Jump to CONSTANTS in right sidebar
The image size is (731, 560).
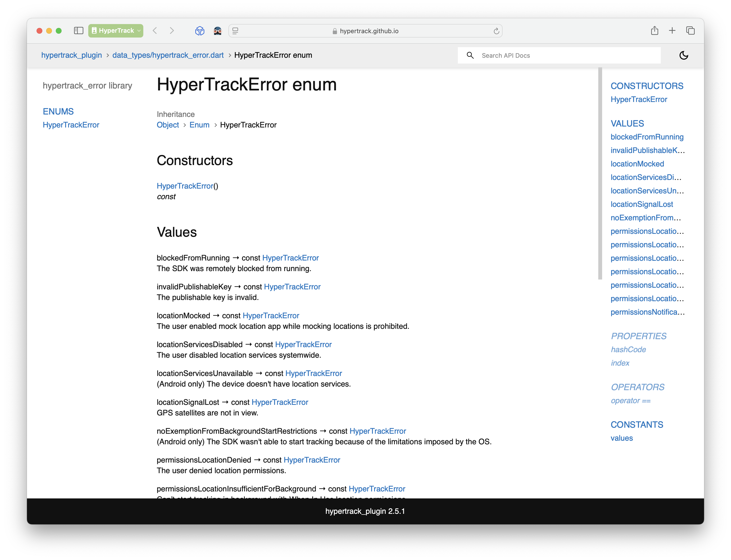637,425
